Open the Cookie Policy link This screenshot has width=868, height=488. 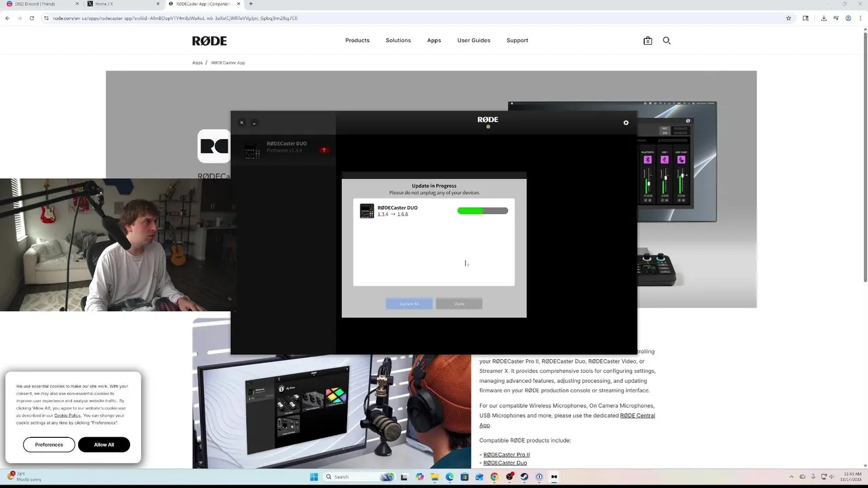67,415
